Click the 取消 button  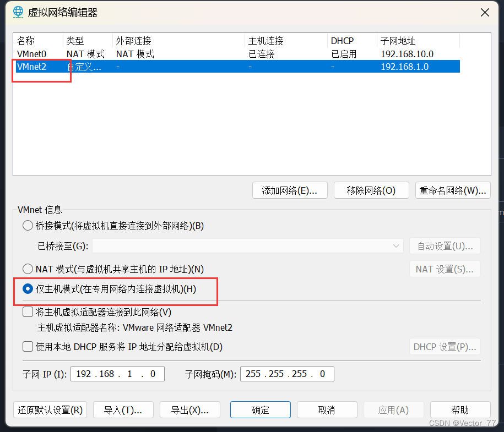coord(327,410)
